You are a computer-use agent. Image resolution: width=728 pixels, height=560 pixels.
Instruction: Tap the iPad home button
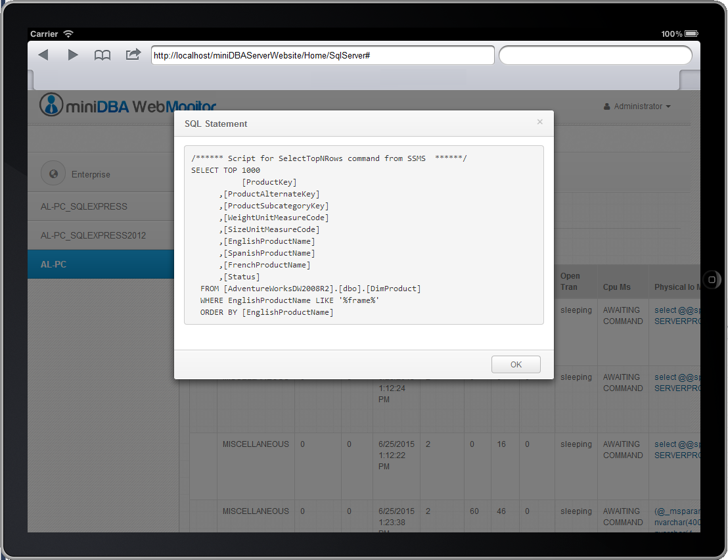712,279
